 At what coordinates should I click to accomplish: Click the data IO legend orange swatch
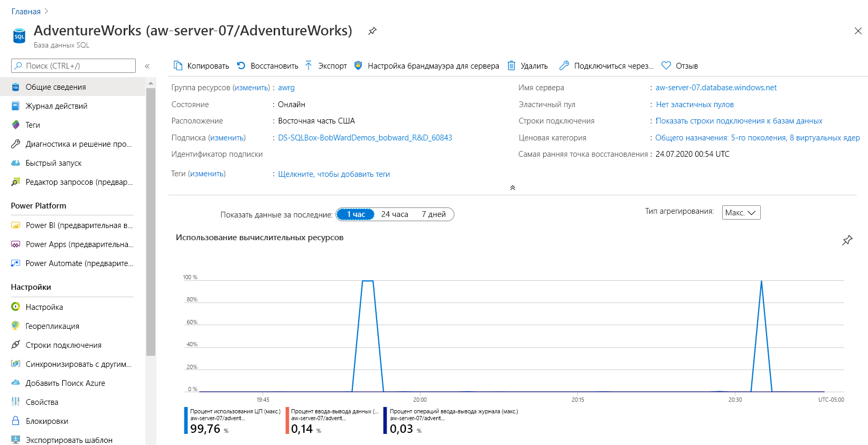pyautogui.click(x=287, y=420)
